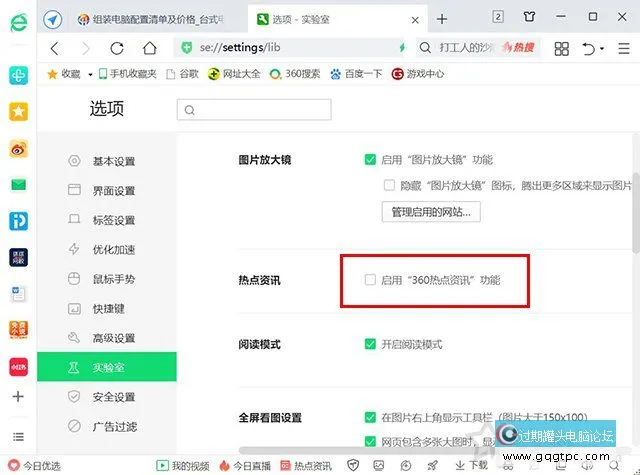Open 安全设置 settings section
This screenshot has width=640, height=475.
[107, 397]
